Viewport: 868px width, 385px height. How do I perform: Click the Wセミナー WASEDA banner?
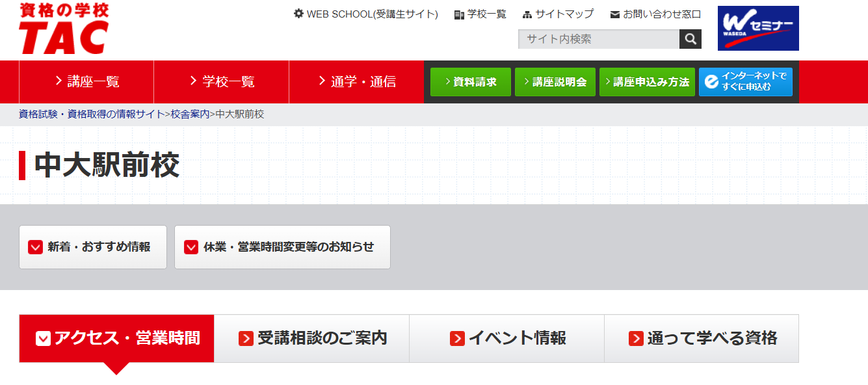758,28
